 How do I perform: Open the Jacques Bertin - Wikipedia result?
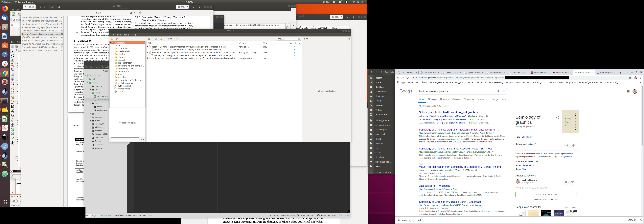[x=434, y=186]
